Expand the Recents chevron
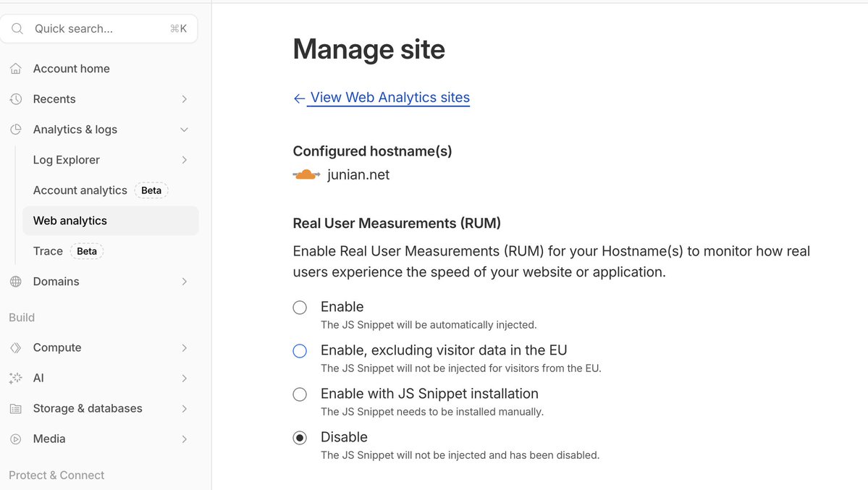 (184, 99)
